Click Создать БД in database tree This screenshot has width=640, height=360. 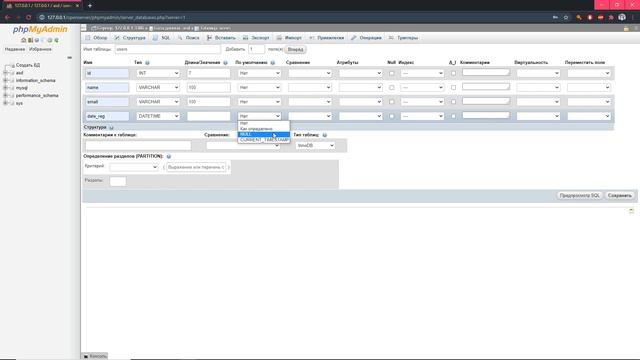tap(28, 65)
